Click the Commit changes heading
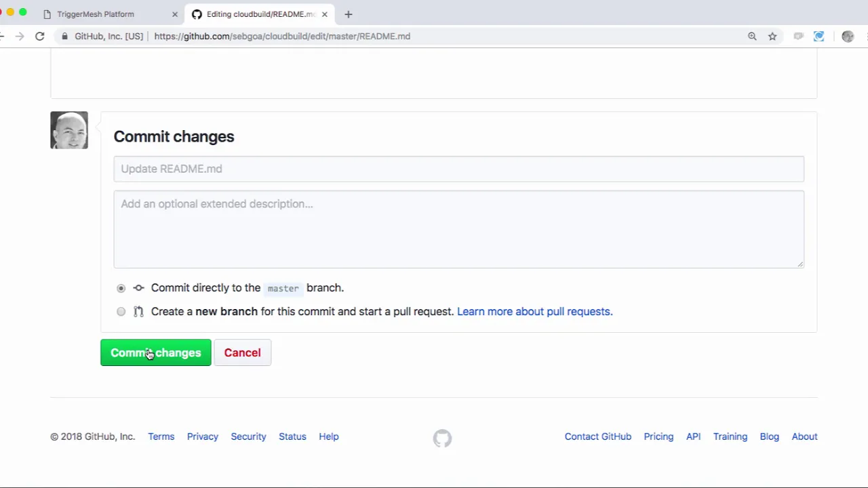The width and height of the screenshot is (868, 488). click(174, 136)
